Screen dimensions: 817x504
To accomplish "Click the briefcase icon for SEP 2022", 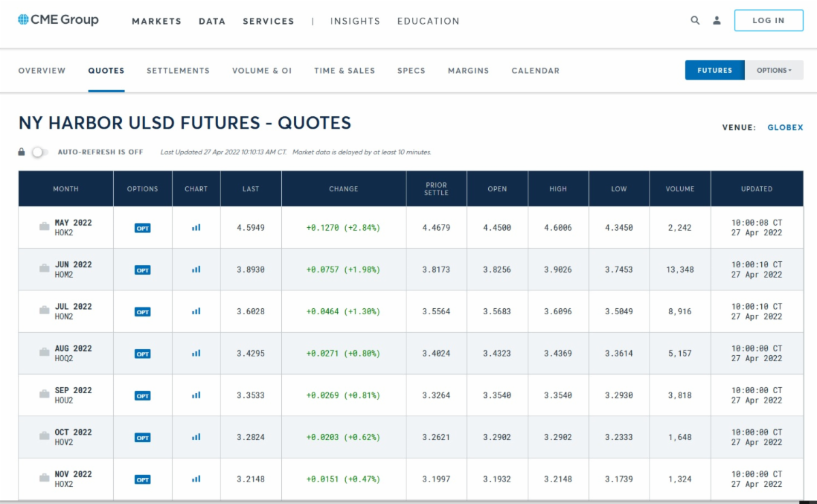I will pos(44,394).
